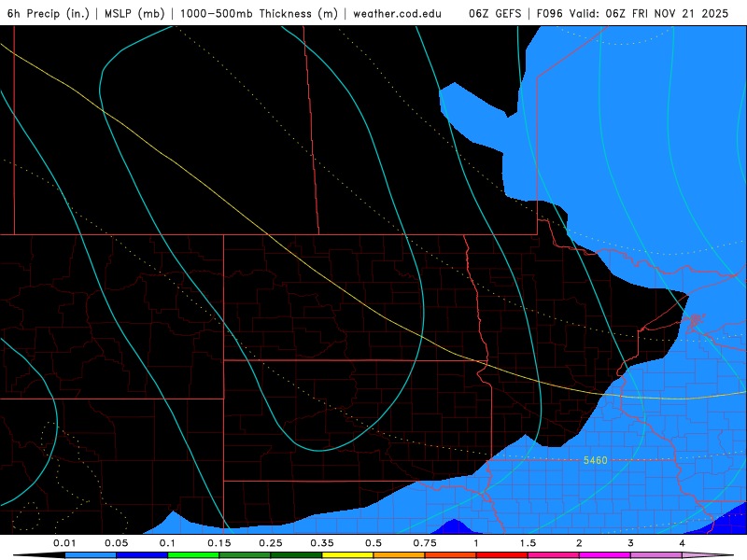This screenshot has width=747, height=560.
Task: Click the '0.25' legend value
Action: pos(271,543)
